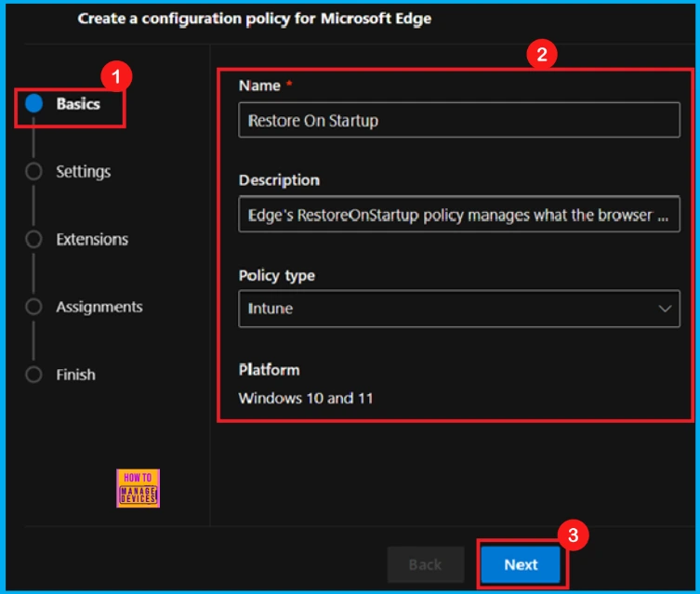Click the Settings step circle indicator
This screenshot has width=700, height=594.
pyautogui.click(x=33, y=171)
